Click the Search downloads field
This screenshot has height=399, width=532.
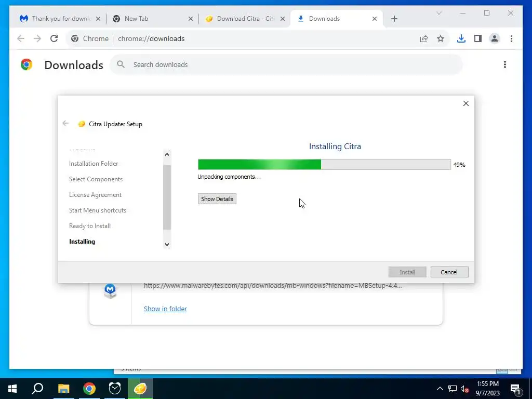click(286, 64)
